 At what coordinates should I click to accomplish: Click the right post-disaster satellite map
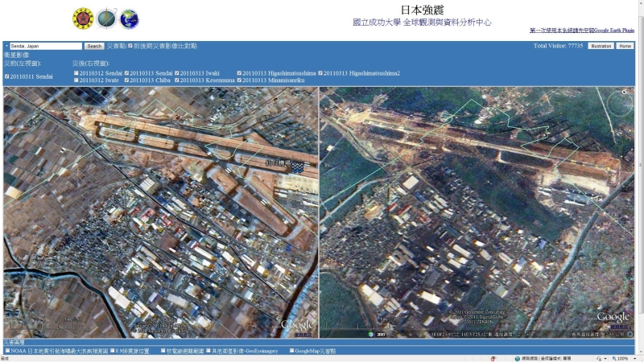(477, 212)
